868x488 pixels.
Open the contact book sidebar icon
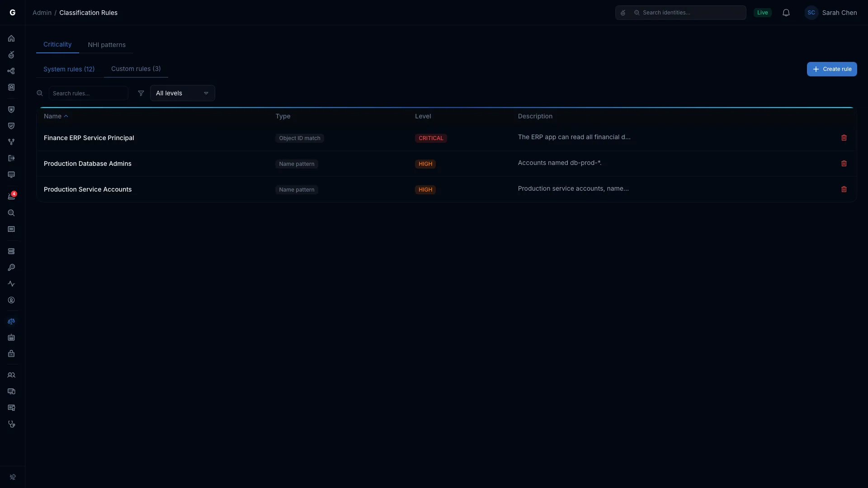coord(11,87)
